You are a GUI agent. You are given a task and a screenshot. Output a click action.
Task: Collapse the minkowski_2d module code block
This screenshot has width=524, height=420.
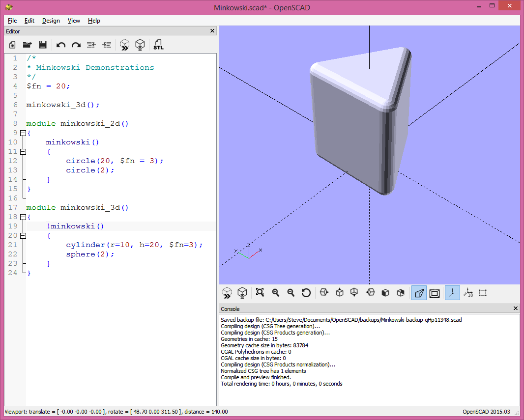(x=23, y=133)
